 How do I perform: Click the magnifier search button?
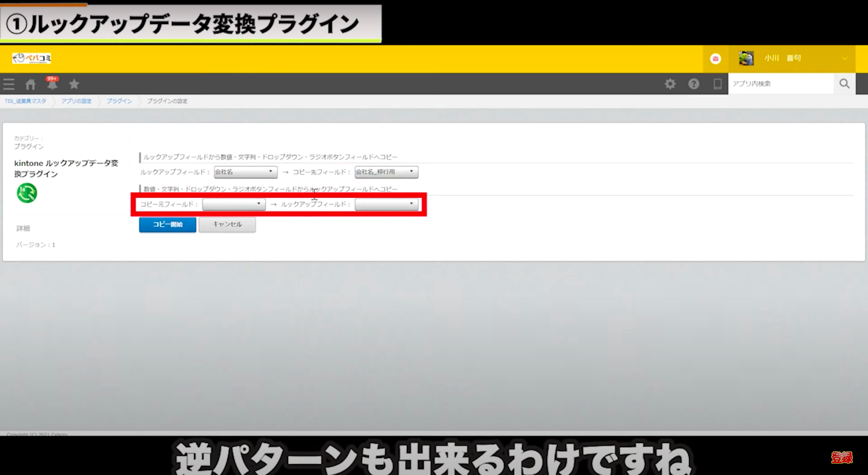pyautogui.click(x=844, y=84)
